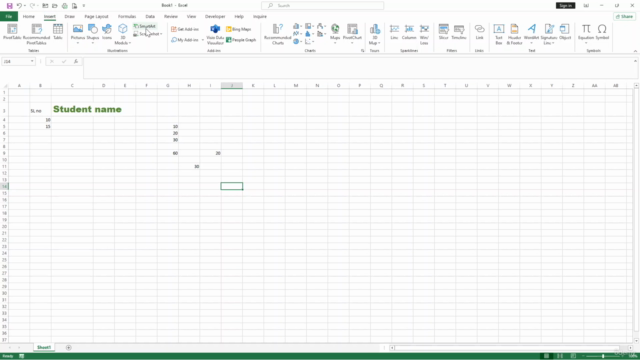Click the Undo arrow
Screen dimensions: 640x360
19,6
